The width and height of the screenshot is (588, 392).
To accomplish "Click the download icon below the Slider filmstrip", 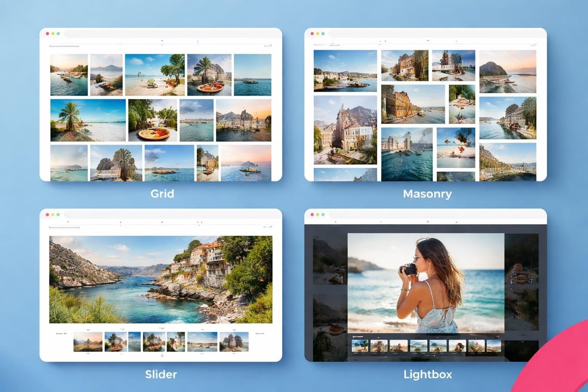I will click(x=162, y=355).
